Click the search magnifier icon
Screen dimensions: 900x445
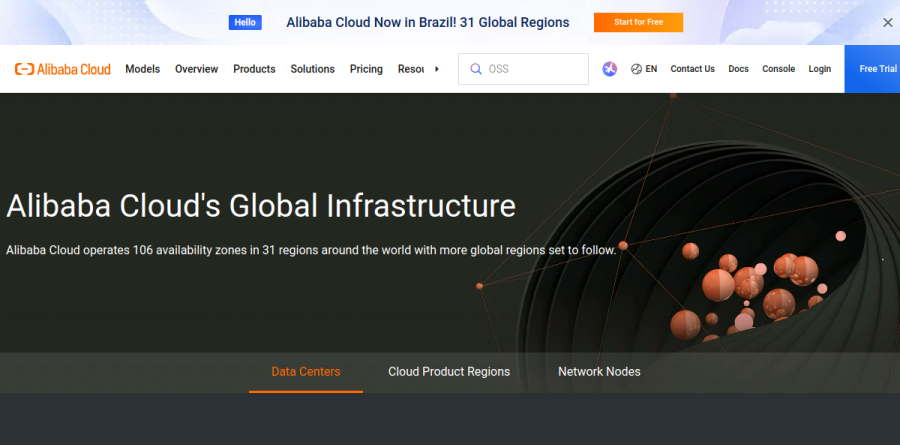point(476,69)
